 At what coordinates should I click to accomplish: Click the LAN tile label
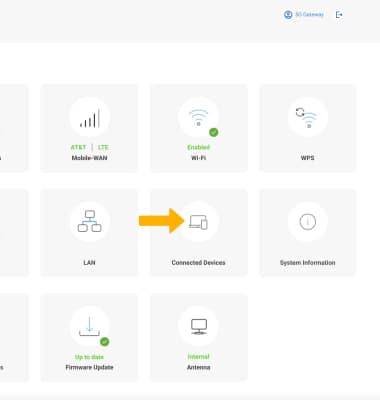89,263
